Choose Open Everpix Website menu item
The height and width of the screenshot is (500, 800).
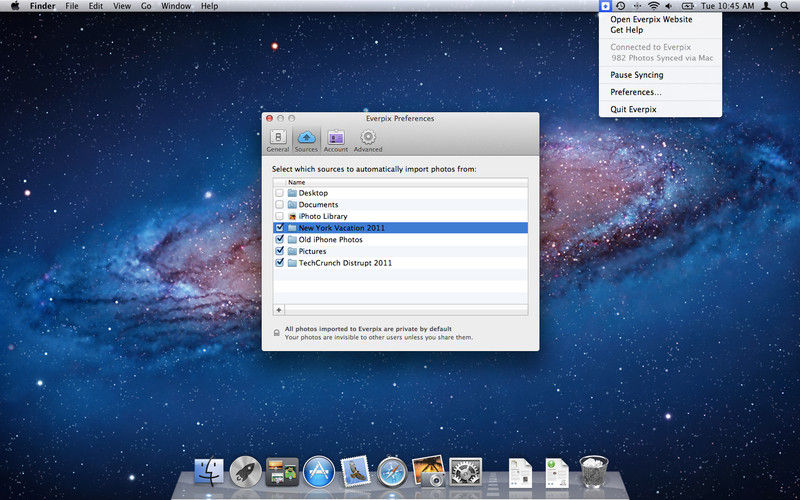pos(651,19)
